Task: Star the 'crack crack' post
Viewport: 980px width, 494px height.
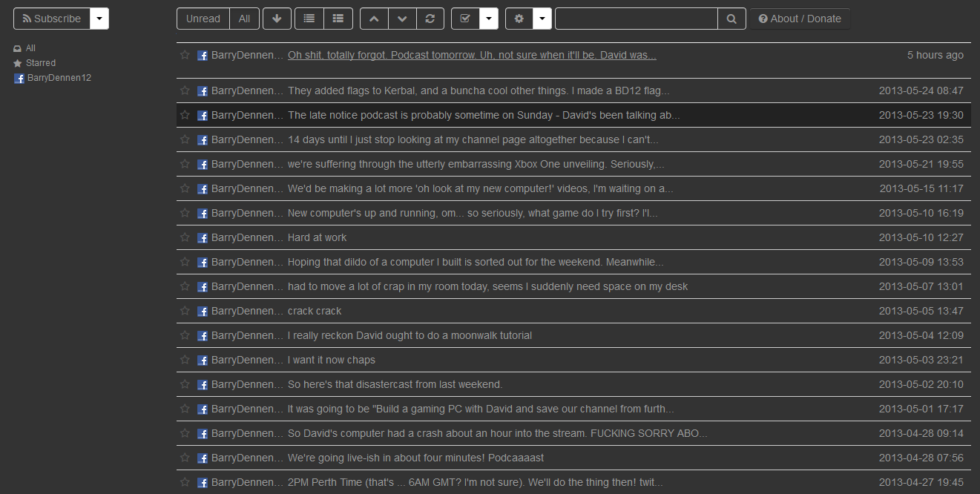Action: click(185, 311)
